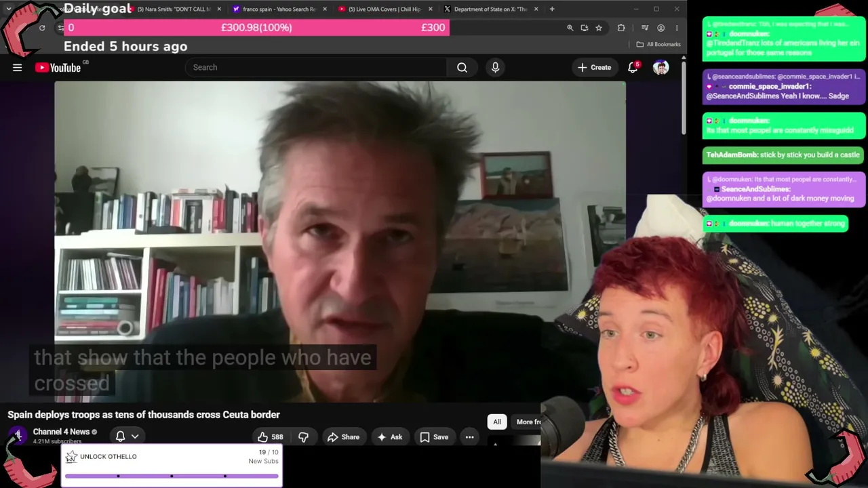Share the Channel 4 News video
868x488 pixels.
343,437
